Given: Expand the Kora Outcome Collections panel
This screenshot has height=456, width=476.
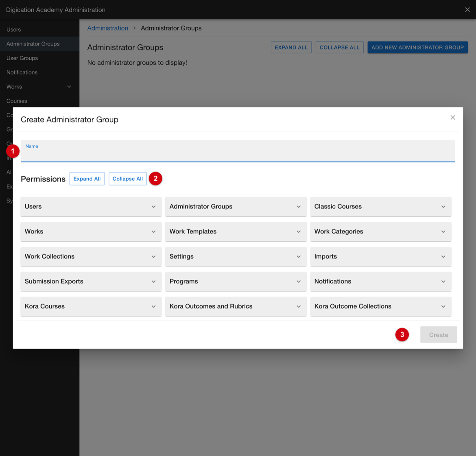Looking at the screenshot, I should pyautogui.click(x=380, y=306).
